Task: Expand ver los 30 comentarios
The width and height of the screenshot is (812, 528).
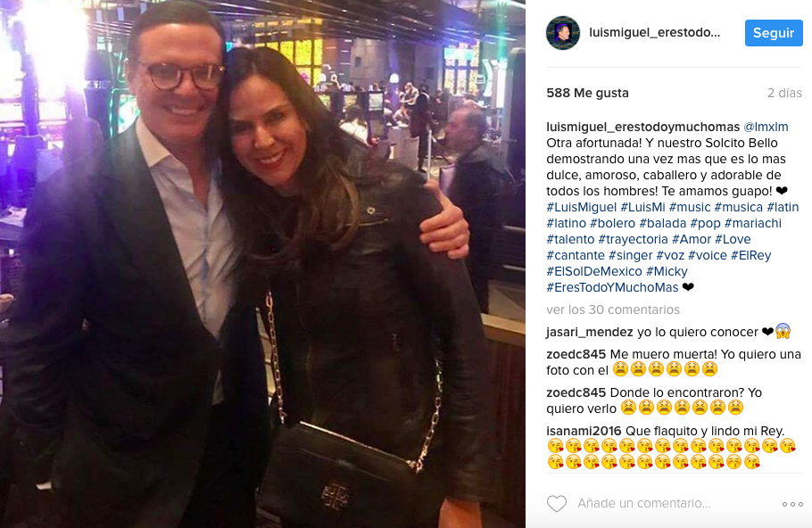Action: 613,309
